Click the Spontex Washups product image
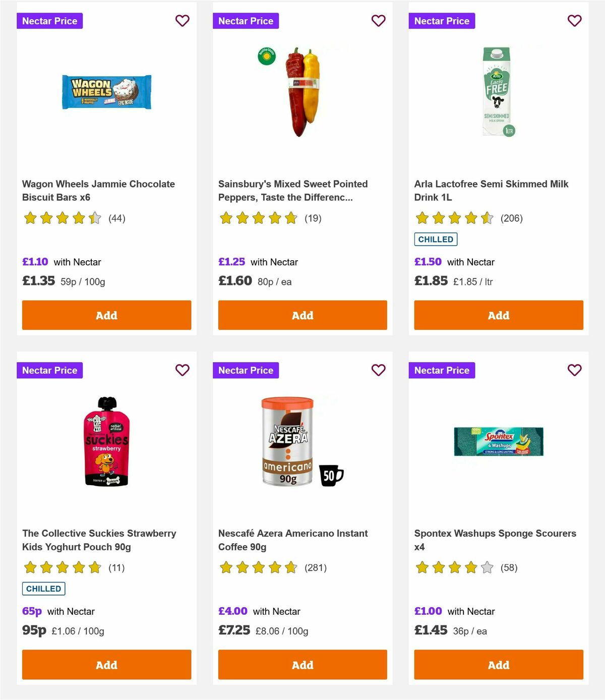 [498, 441]
